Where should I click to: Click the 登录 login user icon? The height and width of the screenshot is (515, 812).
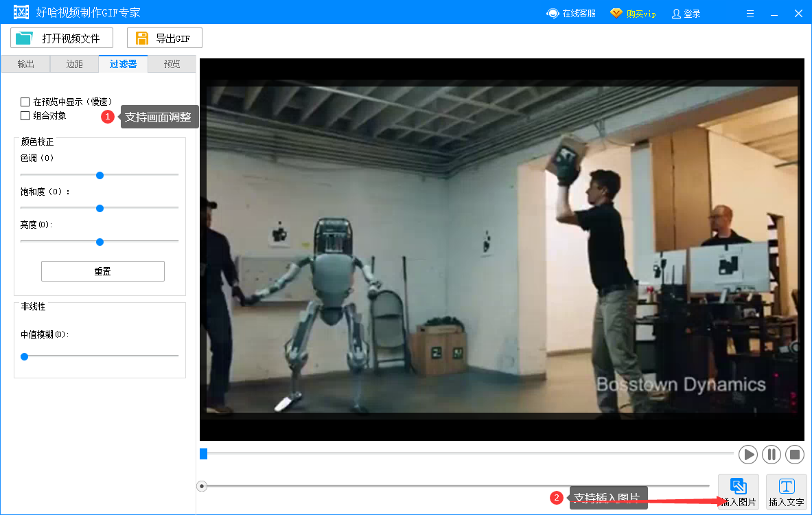coord(676,13)
